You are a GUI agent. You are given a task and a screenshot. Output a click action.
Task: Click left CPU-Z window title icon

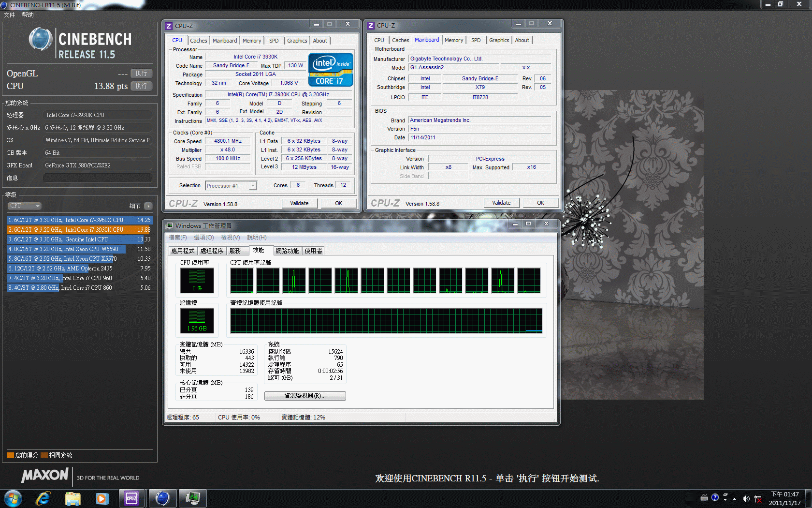click(169, 26)
